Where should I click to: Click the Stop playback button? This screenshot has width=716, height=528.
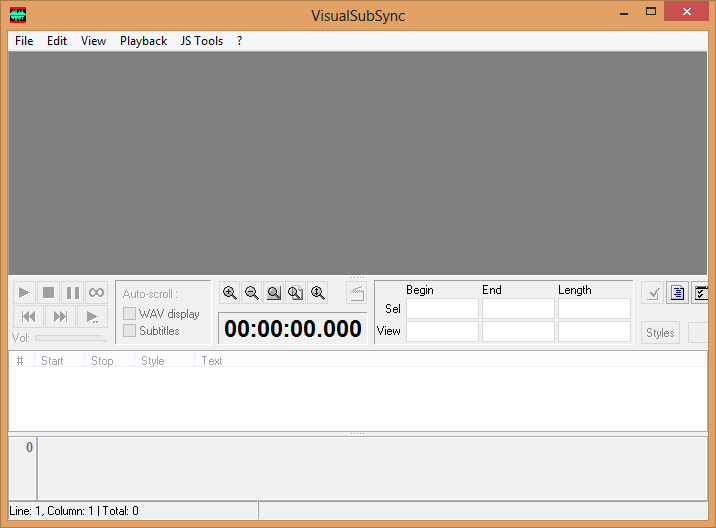(x=48, y=292)
